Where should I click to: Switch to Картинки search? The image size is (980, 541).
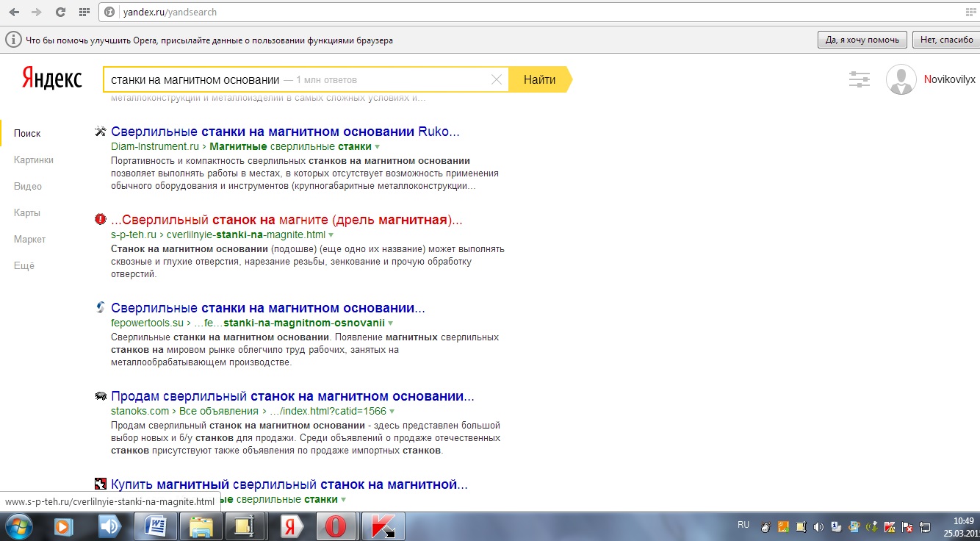coord(34,160)
